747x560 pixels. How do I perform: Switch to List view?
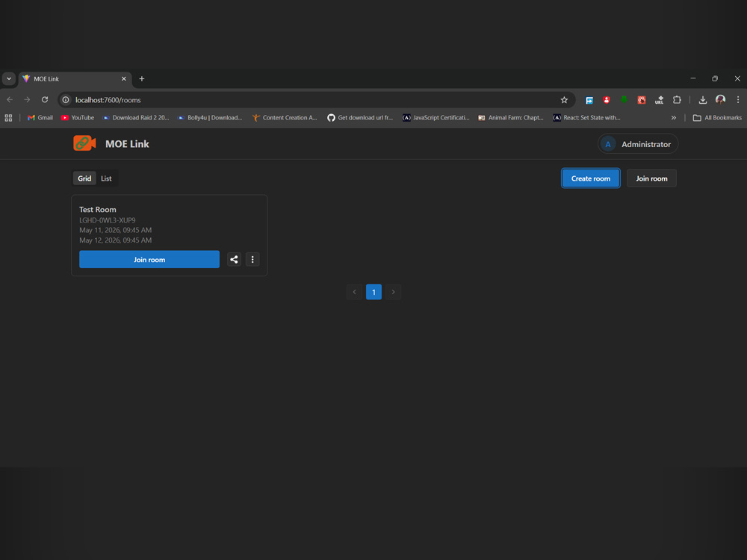point(106,178)
